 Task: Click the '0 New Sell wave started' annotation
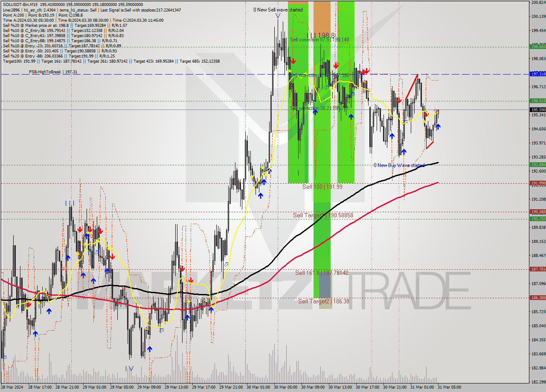point(278,10)
